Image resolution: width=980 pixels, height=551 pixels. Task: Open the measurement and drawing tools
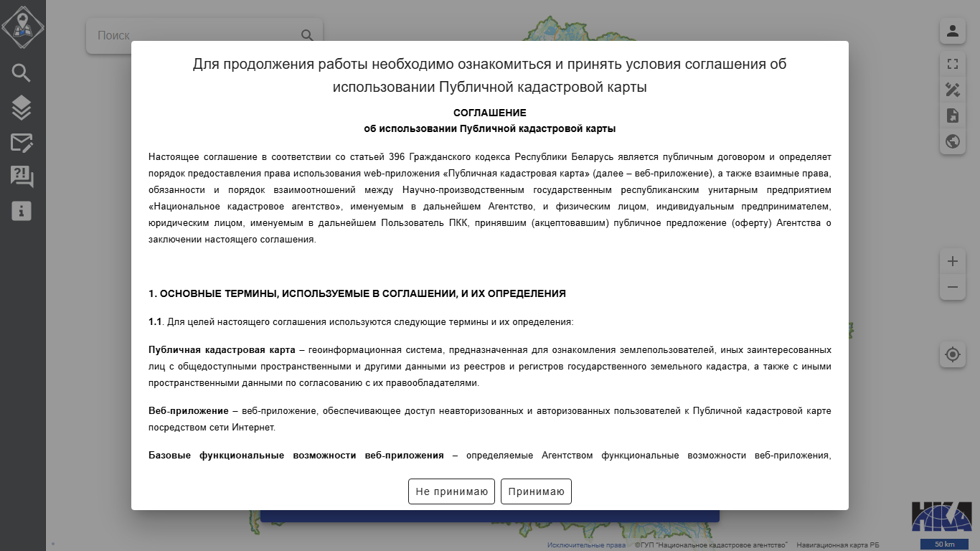tap(953, 90)
